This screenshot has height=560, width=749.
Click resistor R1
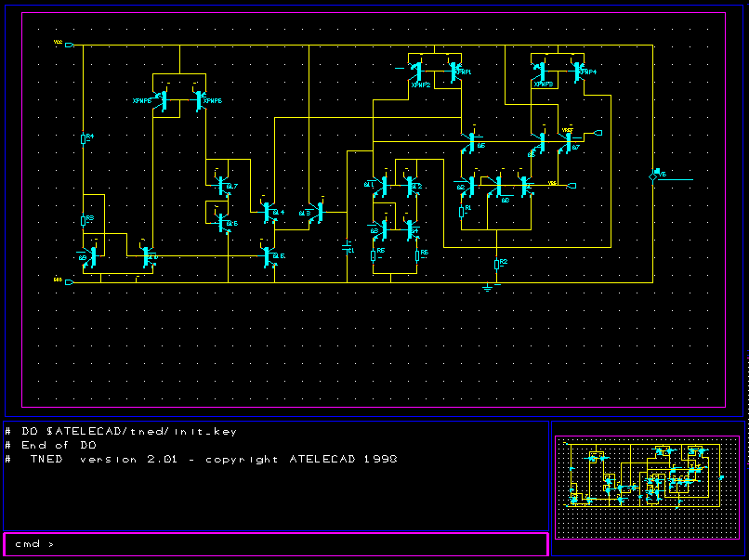(462, 212)
